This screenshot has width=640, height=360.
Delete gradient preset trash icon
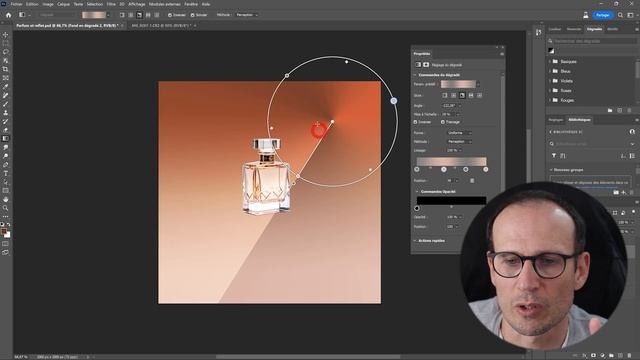[629, 111]
